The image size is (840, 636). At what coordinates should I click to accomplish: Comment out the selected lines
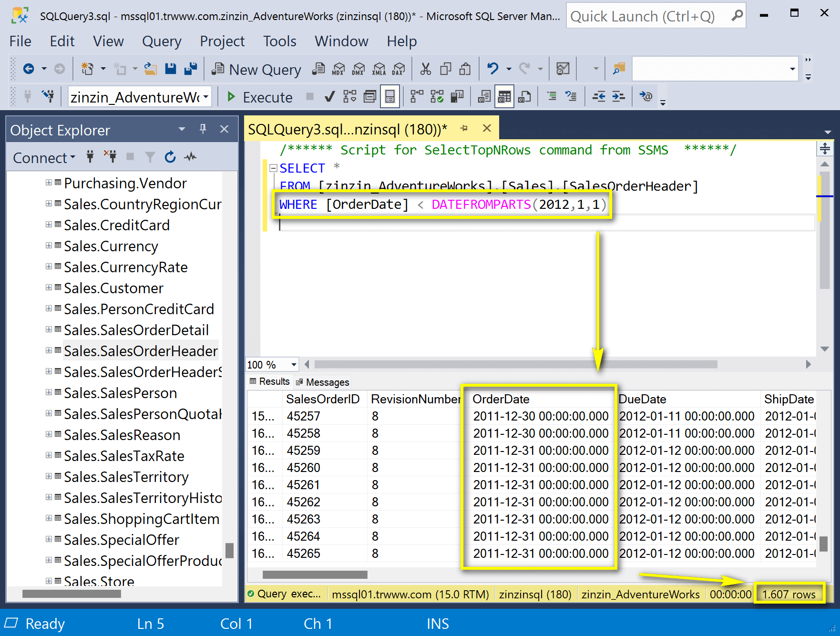tap(552, 97)
